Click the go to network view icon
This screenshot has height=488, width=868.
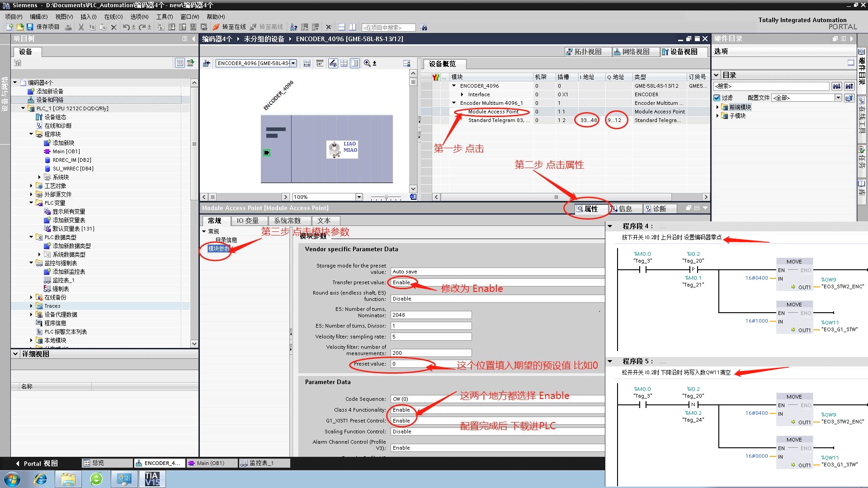(x=207, y=63)
